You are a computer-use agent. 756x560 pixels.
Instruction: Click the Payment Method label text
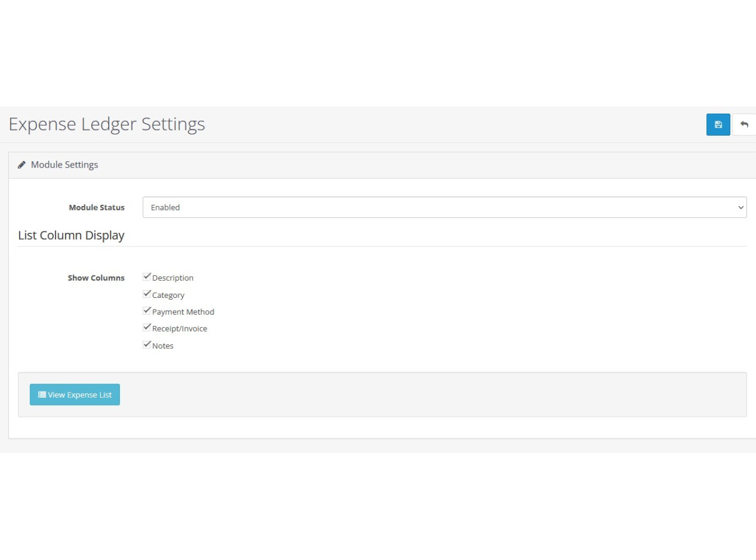(x=183, y=312)
